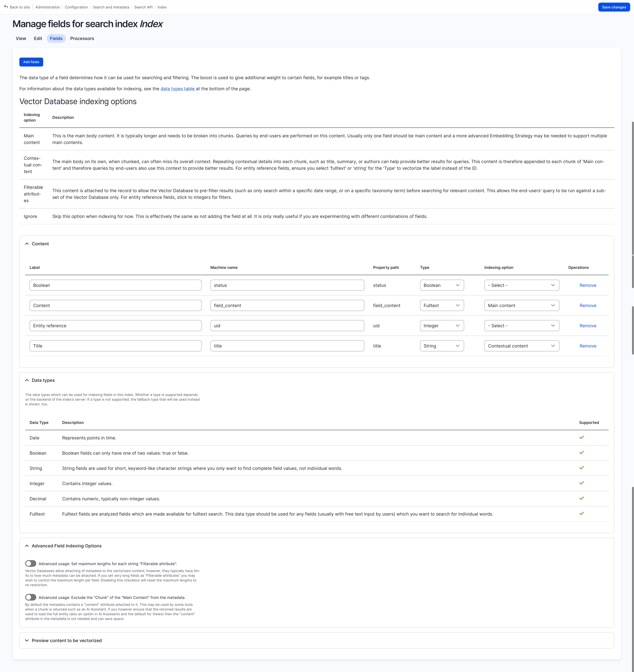634x672 pixels.
Task: Remove the Entity reference field
Action: (588, 326)
